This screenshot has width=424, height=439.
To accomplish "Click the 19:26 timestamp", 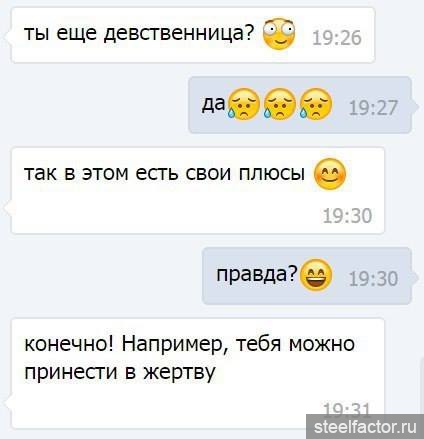I will [337, 38].
